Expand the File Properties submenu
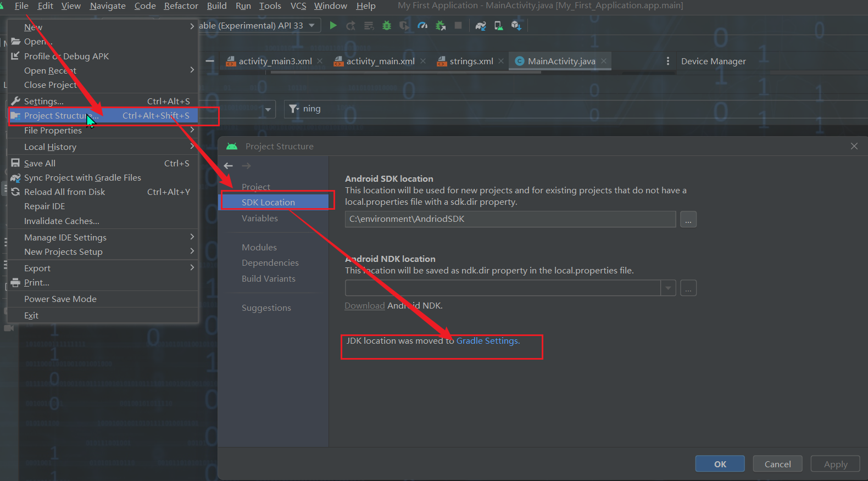868x481 pixels. click(x=192, y=130)
